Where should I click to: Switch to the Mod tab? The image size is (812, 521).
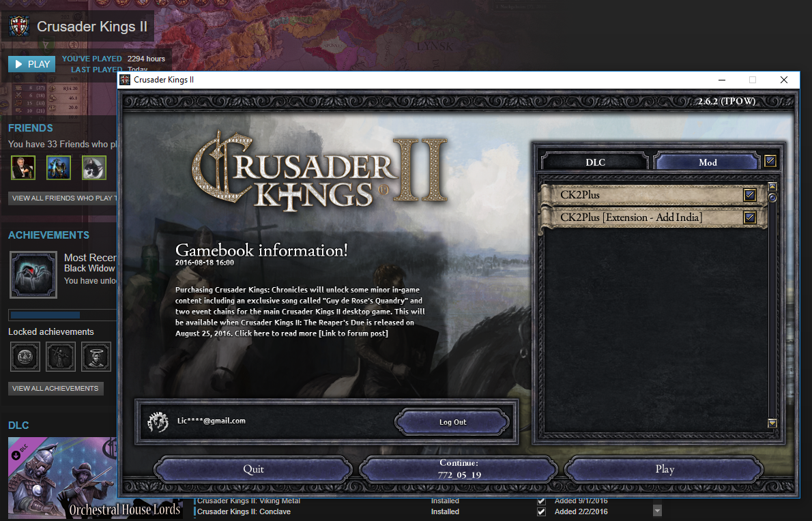[x=707, y=162]
